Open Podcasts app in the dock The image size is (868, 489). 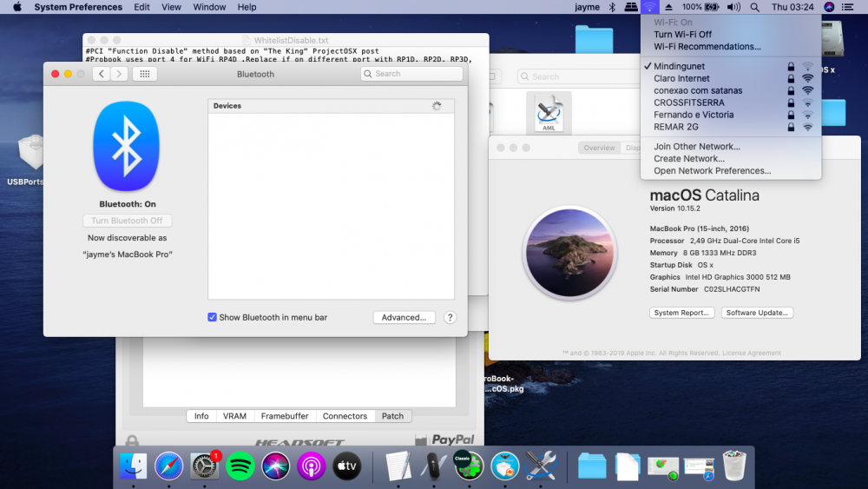[311, 466]
